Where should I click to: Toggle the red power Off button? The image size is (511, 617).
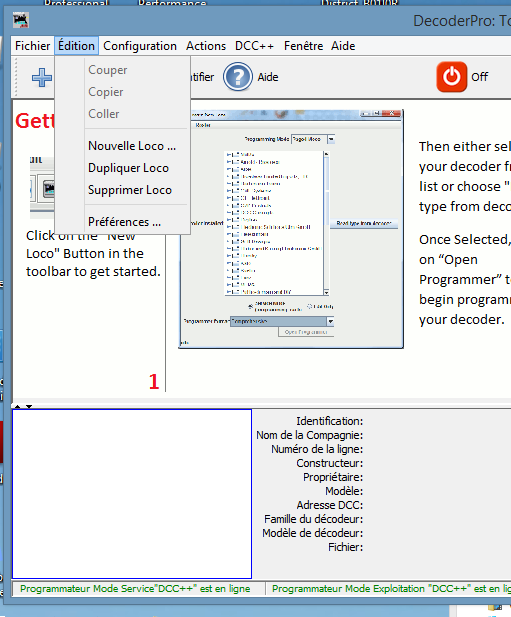451,77
